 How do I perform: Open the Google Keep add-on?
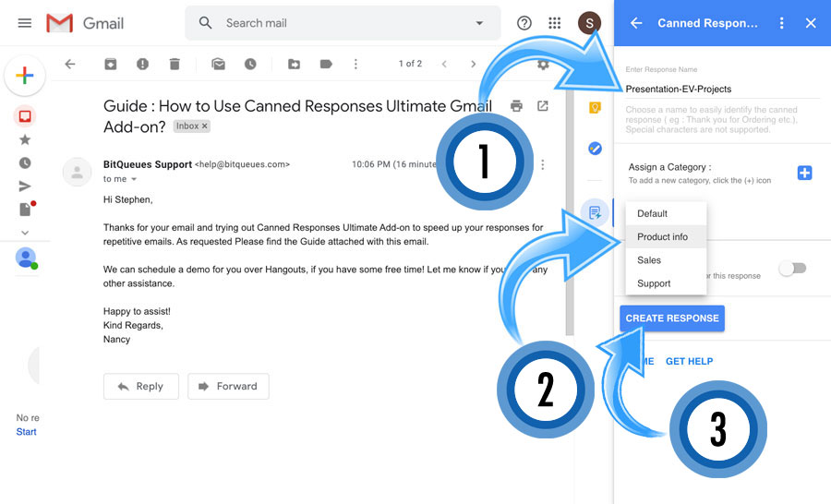(596, 108)
